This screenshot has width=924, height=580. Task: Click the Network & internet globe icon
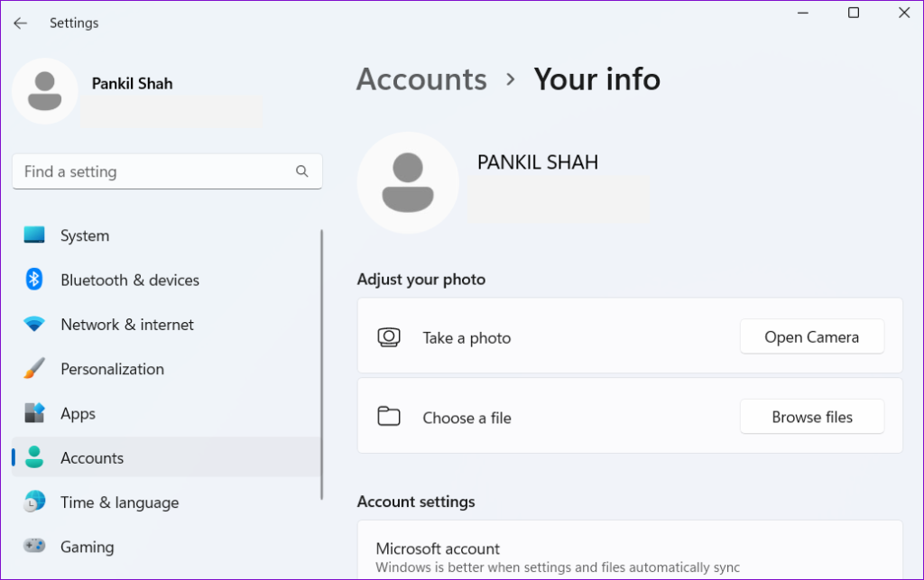(x=33, y=325)
